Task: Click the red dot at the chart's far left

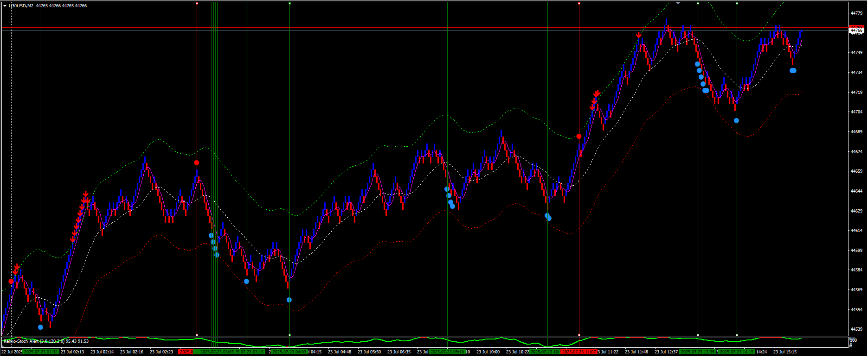Action: 11,281
